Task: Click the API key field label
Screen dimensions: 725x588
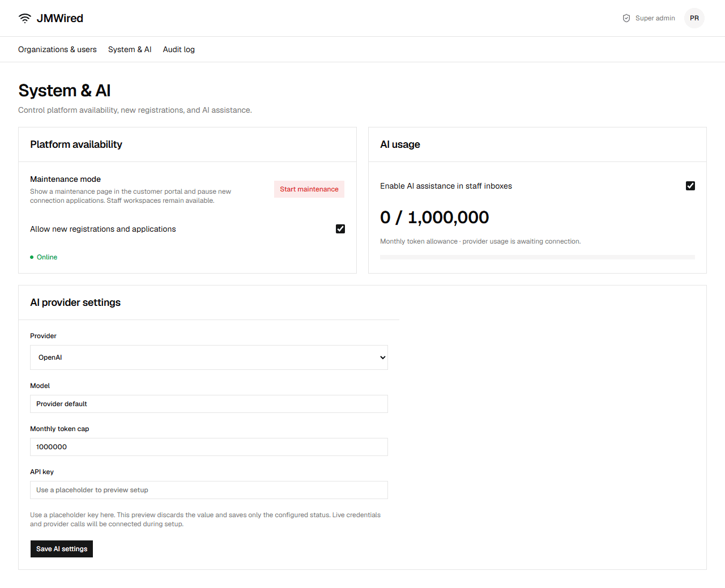Action: (x=42, y=472)
